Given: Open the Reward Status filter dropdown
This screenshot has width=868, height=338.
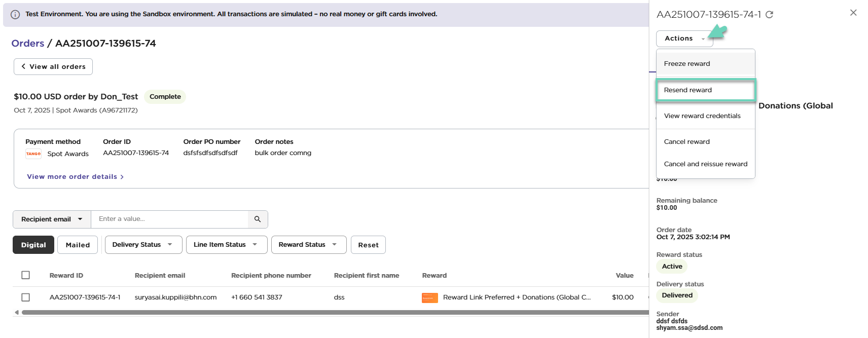Looking at the screenshot, I should 308,245.
